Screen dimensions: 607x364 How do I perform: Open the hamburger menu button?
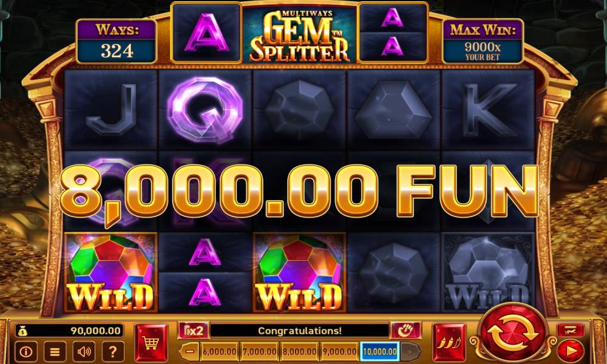55,352
